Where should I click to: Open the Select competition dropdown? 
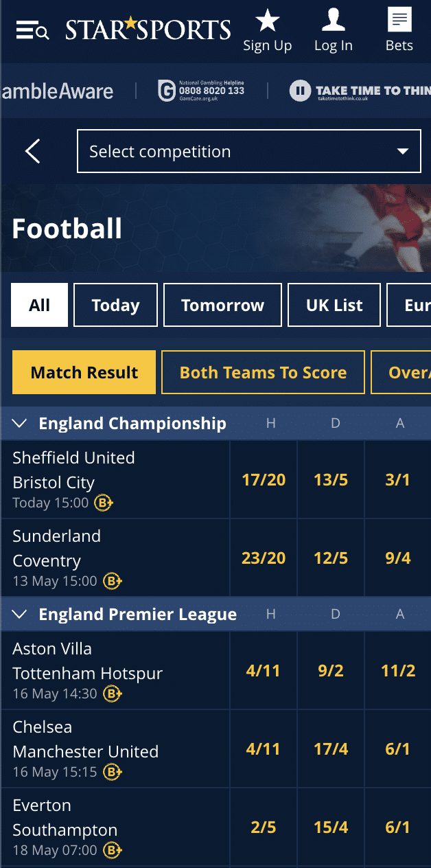[x=248, y=151]
